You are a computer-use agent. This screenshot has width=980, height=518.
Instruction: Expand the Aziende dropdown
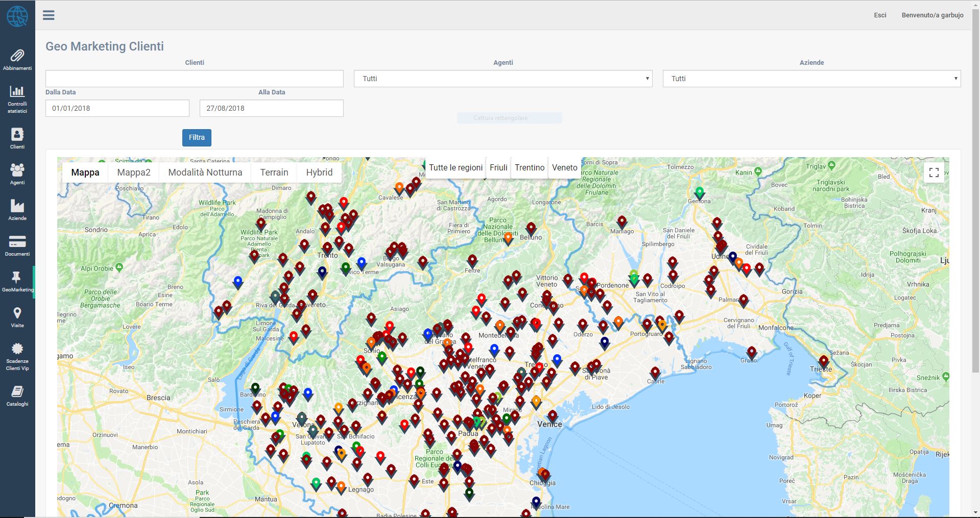click(811, 79)
